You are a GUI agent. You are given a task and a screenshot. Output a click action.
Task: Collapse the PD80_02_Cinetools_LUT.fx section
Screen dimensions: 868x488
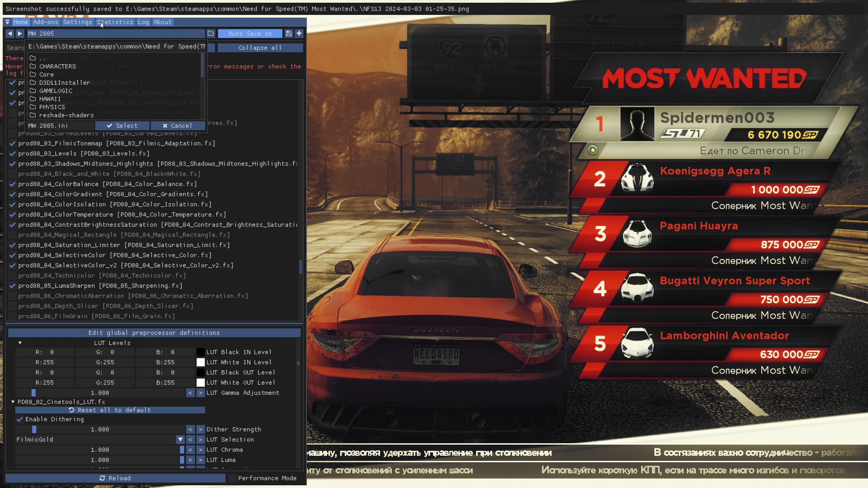(x=13, y=402)
